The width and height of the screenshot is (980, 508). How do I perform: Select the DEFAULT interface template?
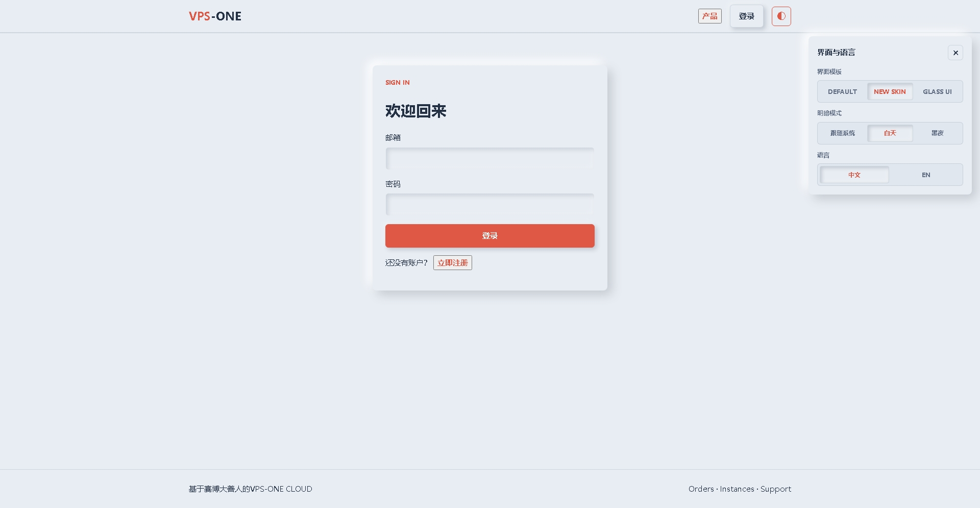[842, 92]
